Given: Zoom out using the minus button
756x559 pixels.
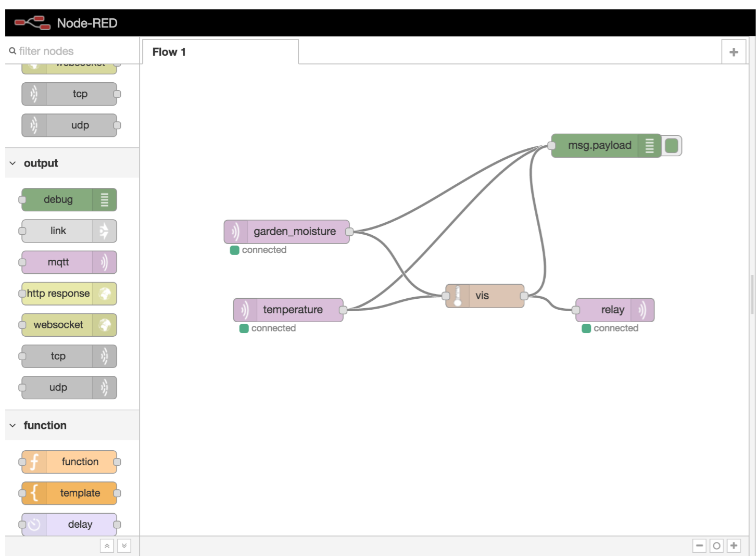Looking at the screenshot, I should 699,545.
